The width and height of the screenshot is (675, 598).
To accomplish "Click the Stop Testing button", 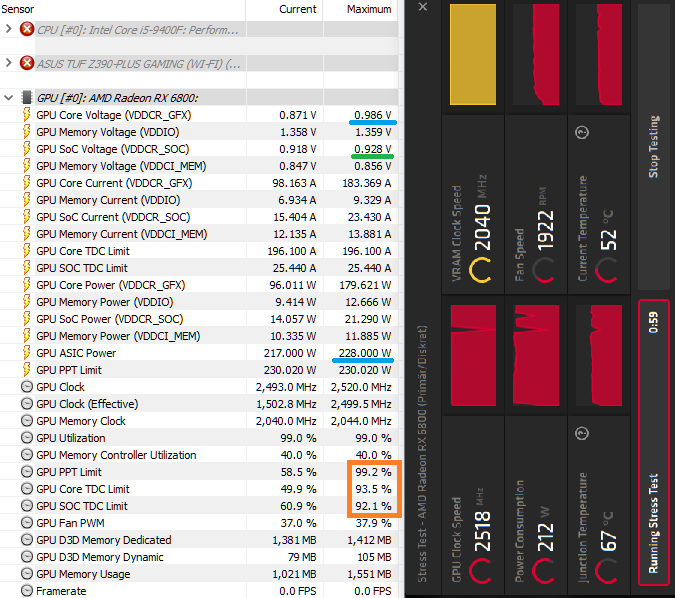I will 653,146.
